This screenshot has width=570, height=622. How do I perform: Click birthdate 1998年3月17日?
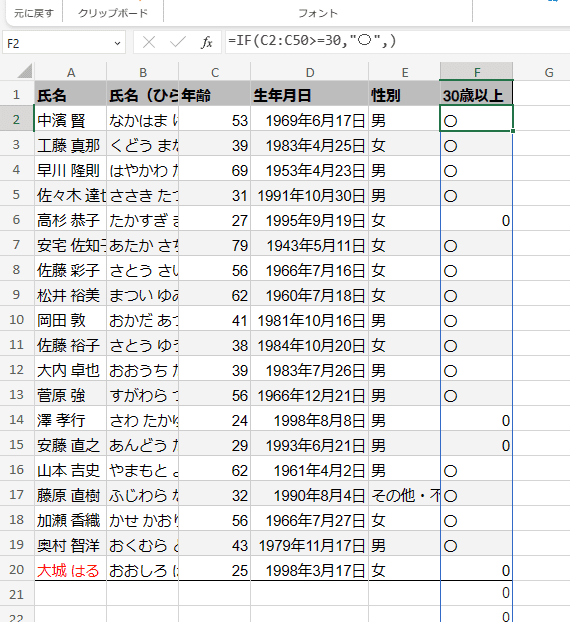pos(310,569)
